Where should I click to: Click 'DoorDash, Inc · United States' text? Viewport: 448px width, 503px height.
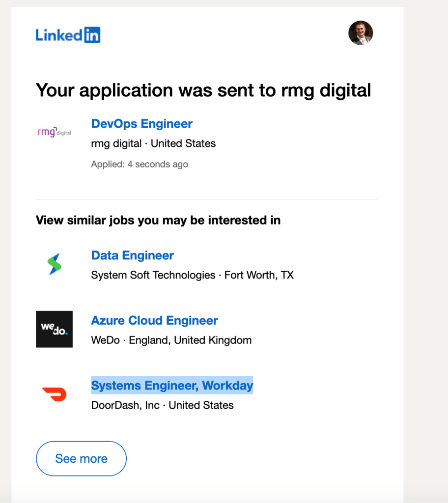coord(163,405)
